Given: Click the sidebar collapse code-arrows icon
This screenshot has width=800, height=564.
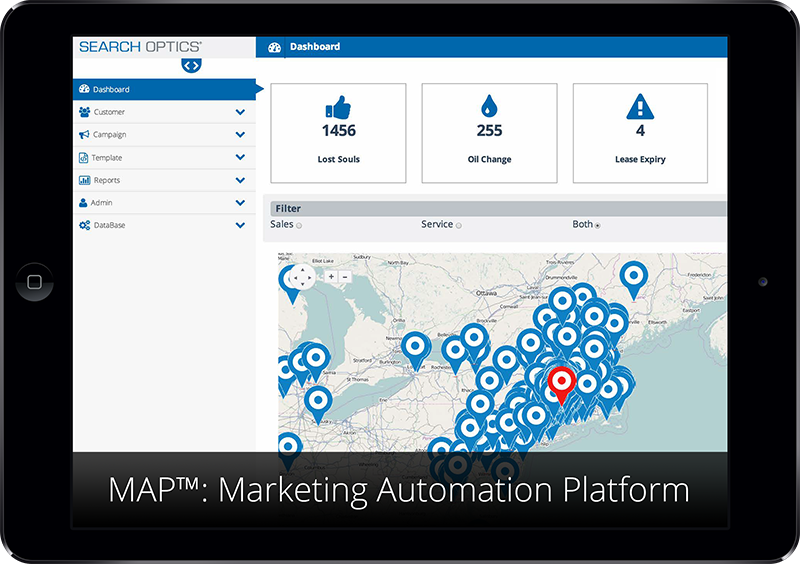Looking at the screenshot, I should click(x=191, y=65).
